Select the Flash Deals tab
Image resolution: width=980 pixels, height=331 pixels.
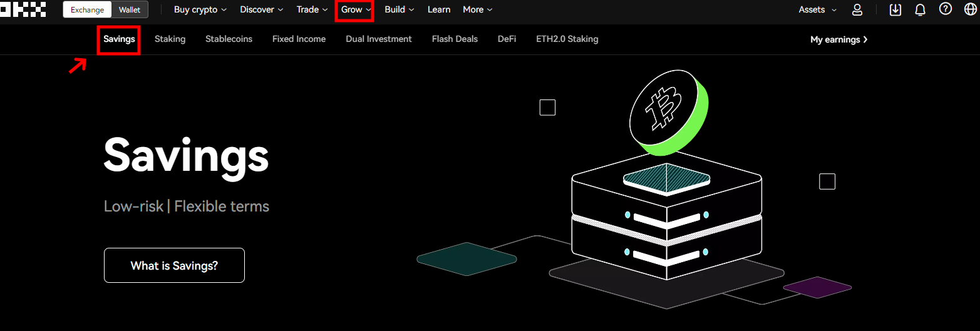[x=455, y=39]
